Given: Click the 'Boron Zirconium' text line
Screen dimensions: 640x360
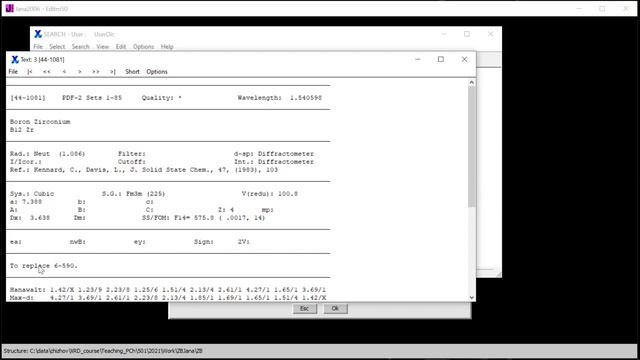Looking at the screenshot, I should [40, 122].
